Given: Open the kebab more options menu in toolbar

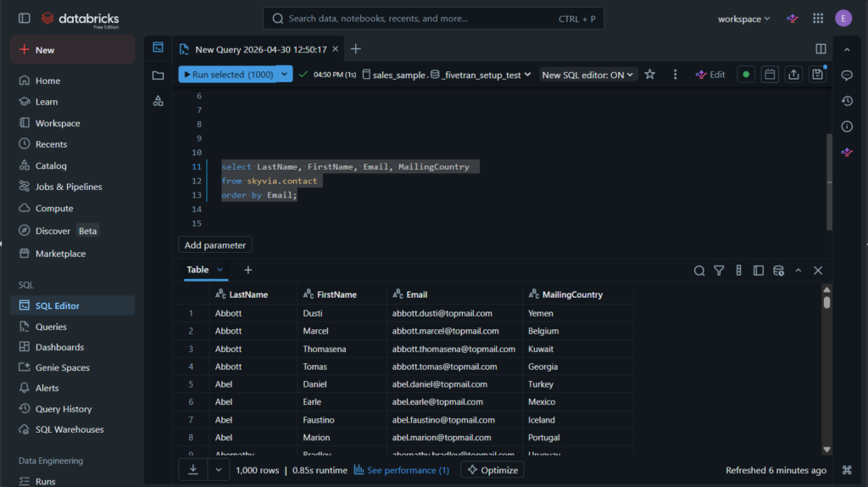Looking at the screenshot, I should 675,75.
